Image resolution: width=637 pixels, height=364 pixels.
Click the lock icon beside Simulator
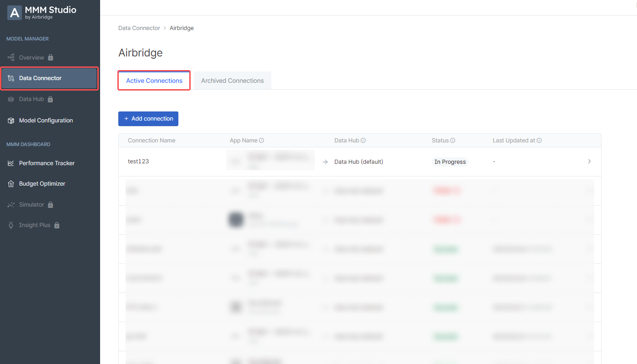tap(51, 204)
